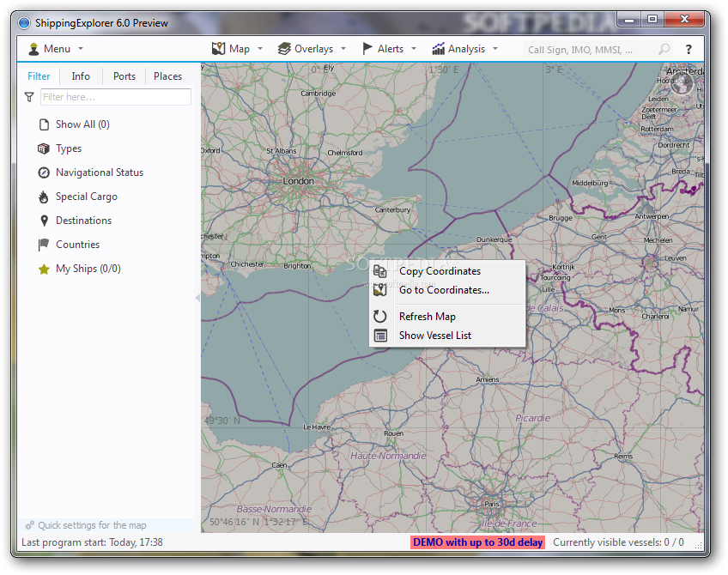Expand the Analysis dropdown arrow
This screenshot has width=728, height=575.
point(495,49)
